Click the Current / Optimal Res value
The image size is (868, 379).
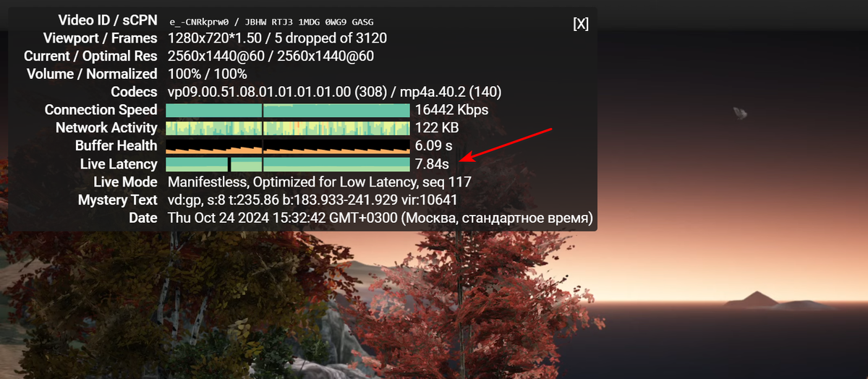click(271, 56)
